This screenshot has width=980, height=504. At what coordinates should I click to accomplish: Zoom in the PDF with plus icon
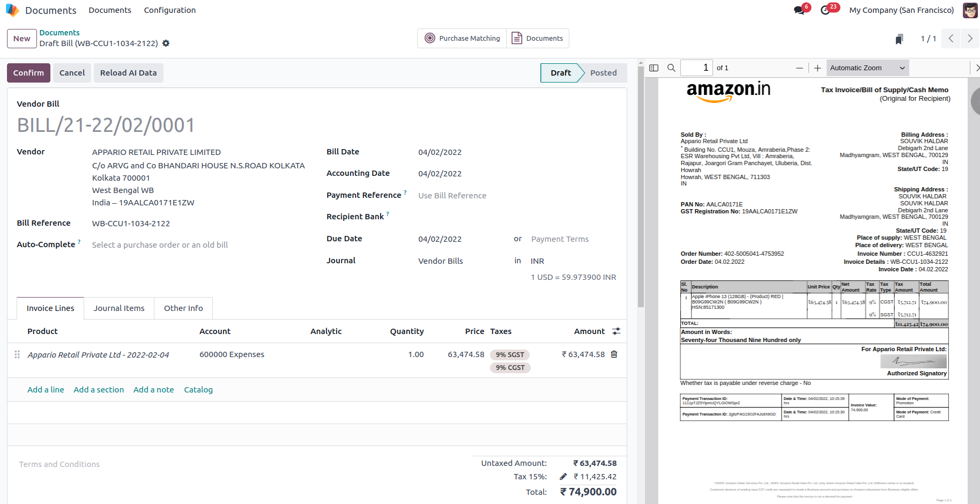[x=818, y=68]
